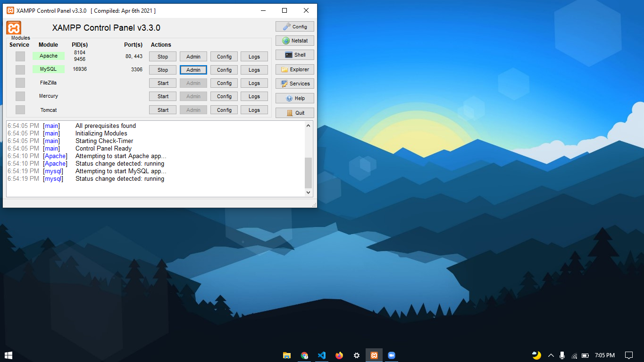
Task: Click the orange XAMPP logo in the panel
Action: [14, 28]
